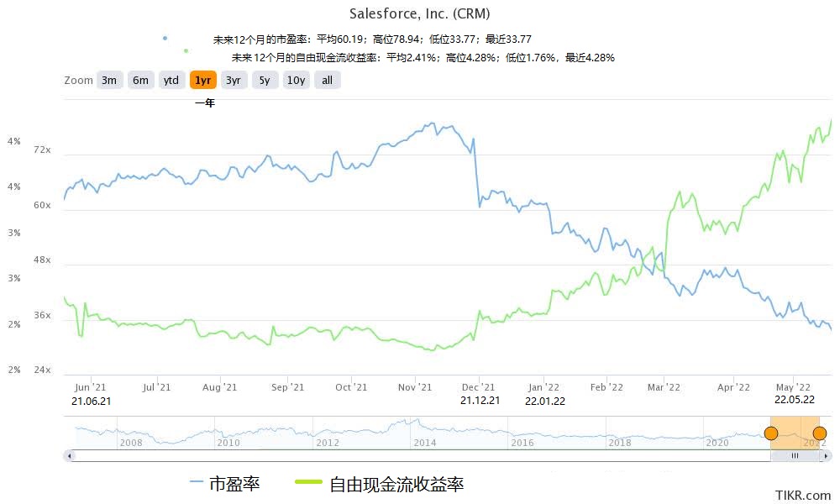Screen dimensions: 840x504
Task: Click the 72x y-axis label
Action: [42, 150]
